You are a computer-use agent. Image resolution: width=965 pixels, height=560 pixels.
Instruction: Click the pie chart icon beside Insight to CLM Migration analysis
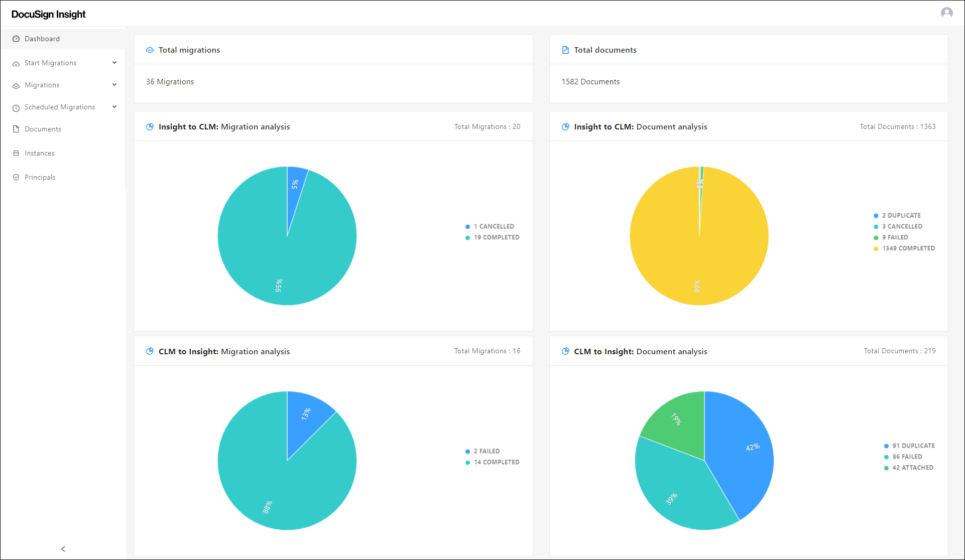150,126
